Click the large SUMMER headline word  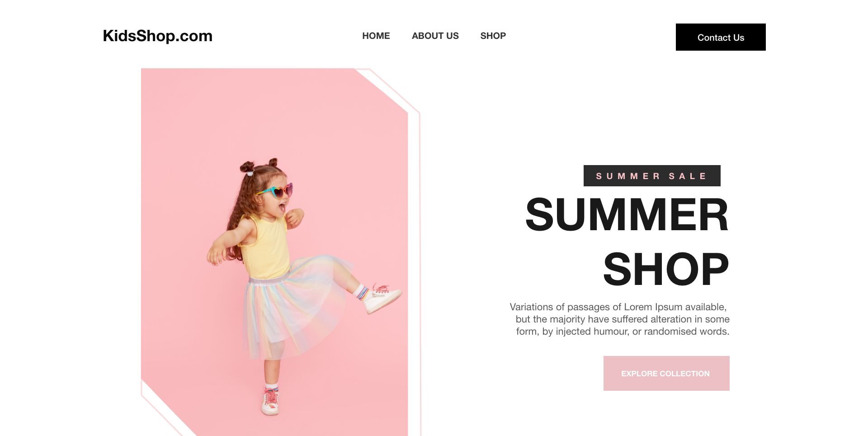pos(627,214)
